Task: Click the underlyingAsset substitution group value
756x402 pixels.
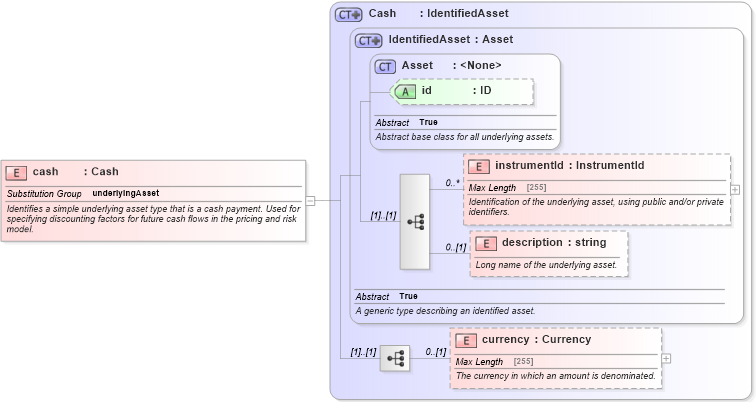Action: pyautogui.click(x=126, y=193)
